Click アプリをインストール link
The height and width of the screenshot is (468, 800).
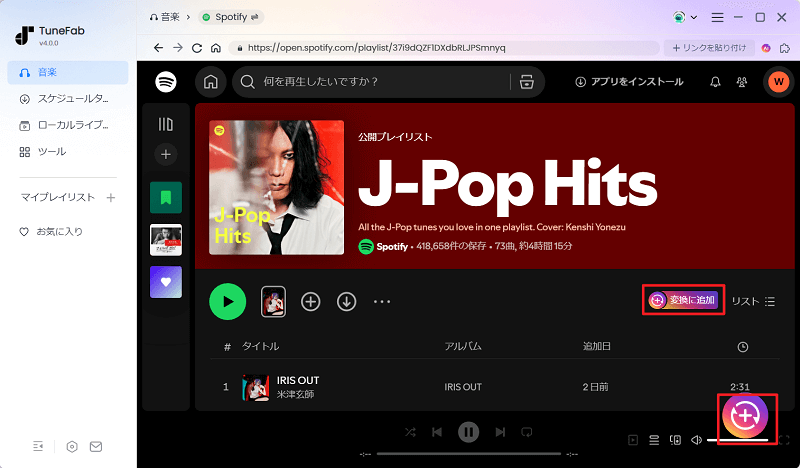point(629,82)
